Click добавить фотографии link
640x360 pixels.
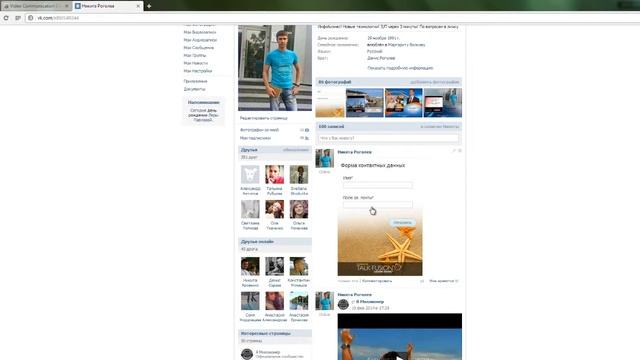coord(435,82)
